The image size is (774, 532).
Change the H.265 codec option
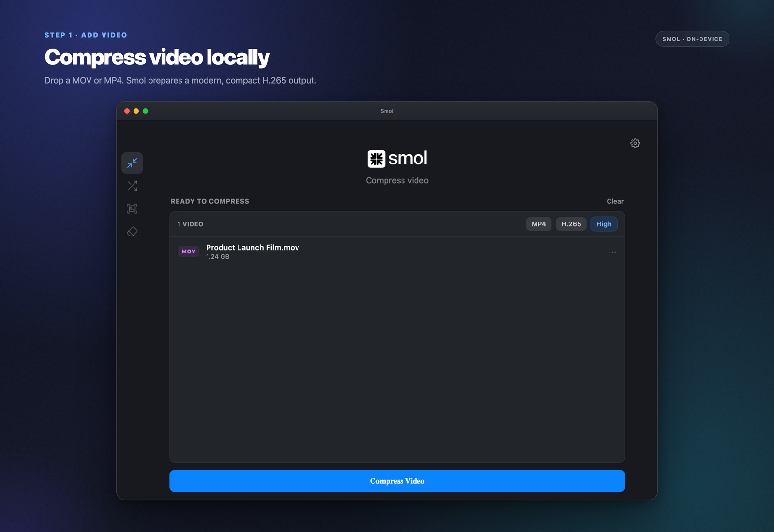571,224
